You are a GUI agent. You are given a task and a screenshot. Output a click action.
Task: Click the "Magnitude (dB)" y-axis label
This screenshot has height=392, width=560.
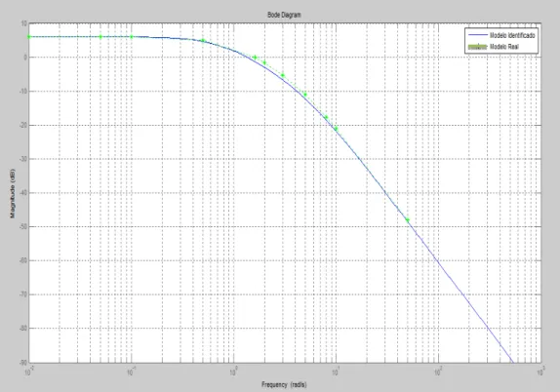click(13, 193)
